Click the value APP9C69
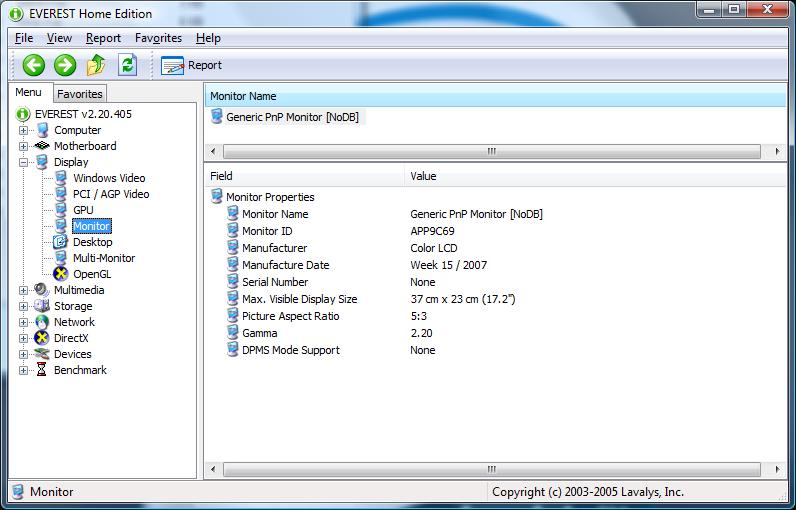 pos(433,231)
